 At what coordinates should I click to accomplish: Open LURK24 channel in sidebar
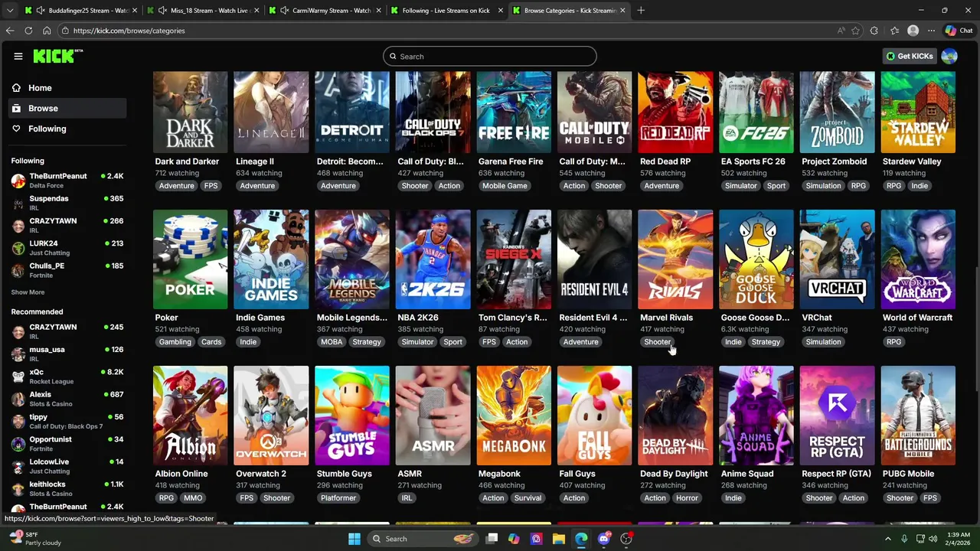click(67, 248)
